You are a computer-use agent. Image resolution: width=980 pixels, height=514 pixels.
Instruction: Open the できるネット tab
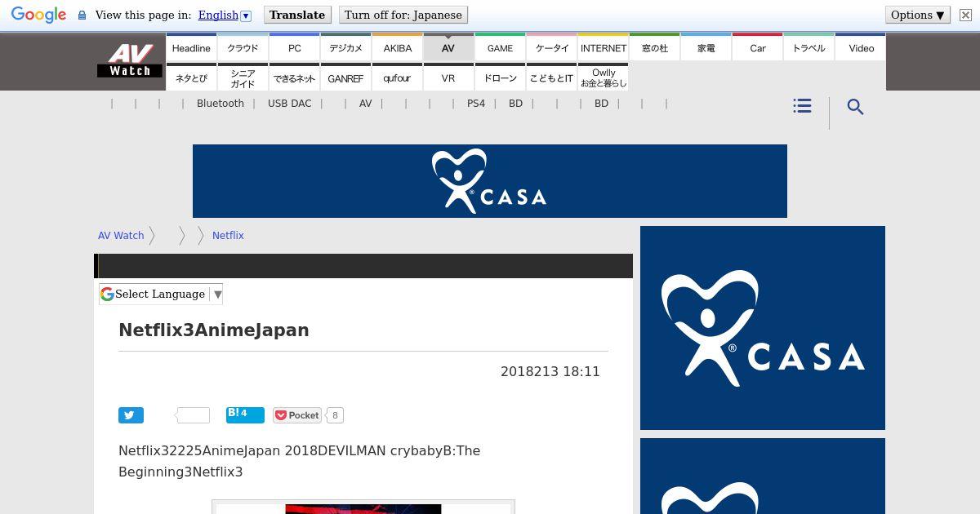click(x=294, y=78)
